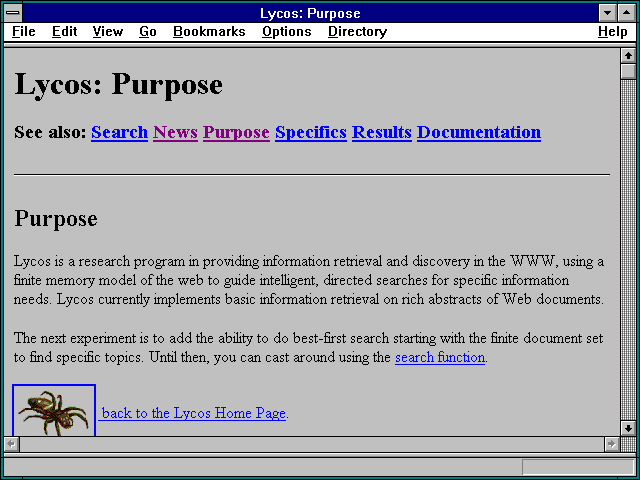Image resolution: width=640 pixels, height=480 pixels.
Task: Minimize the Lycos: Purpose window
Action: (607, 13)
